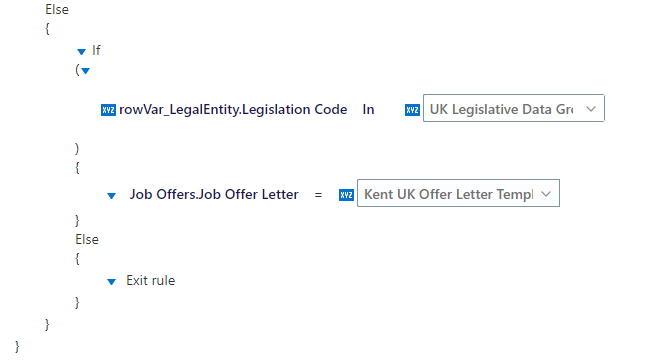
Task: Open the triangle menu beside Job Offers.Job Offer Letter
Action: click(x=111, y=196)
